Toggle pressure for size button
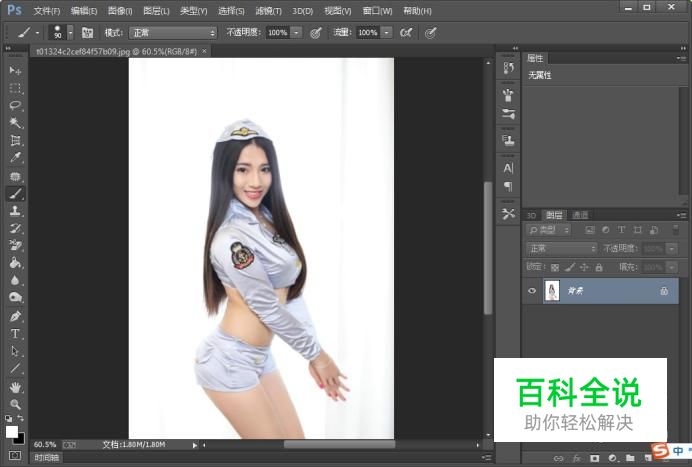Image resolution: width=692 pixels, height=467 pixels. pyautogui.click(x=430, y=33)
